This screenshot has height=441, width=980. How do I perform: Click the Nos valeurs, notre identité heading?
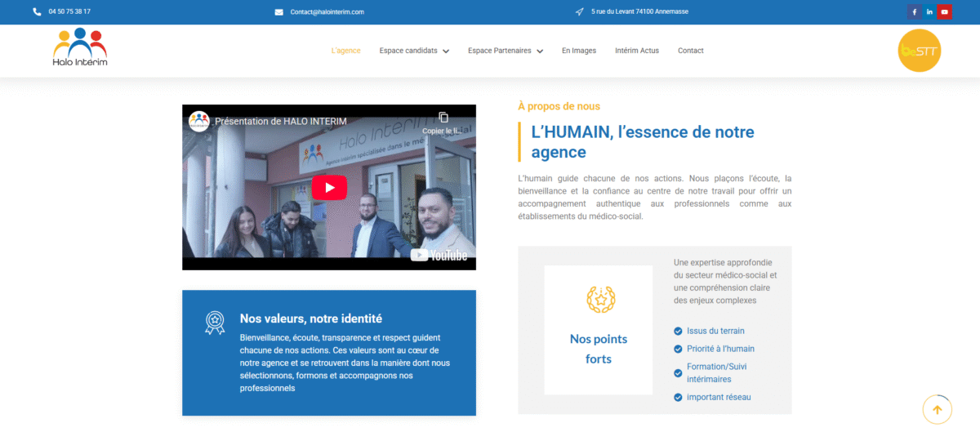tap(311, 318)
